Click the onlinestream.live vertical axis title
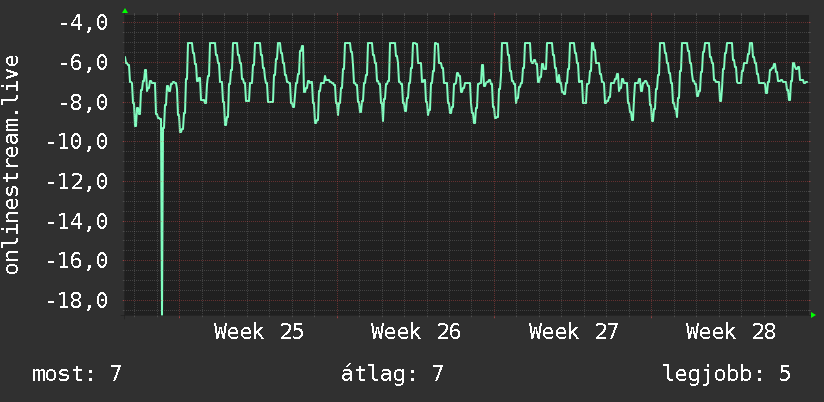824x402 pixels. pyautogui.click(x=12, y=164)
